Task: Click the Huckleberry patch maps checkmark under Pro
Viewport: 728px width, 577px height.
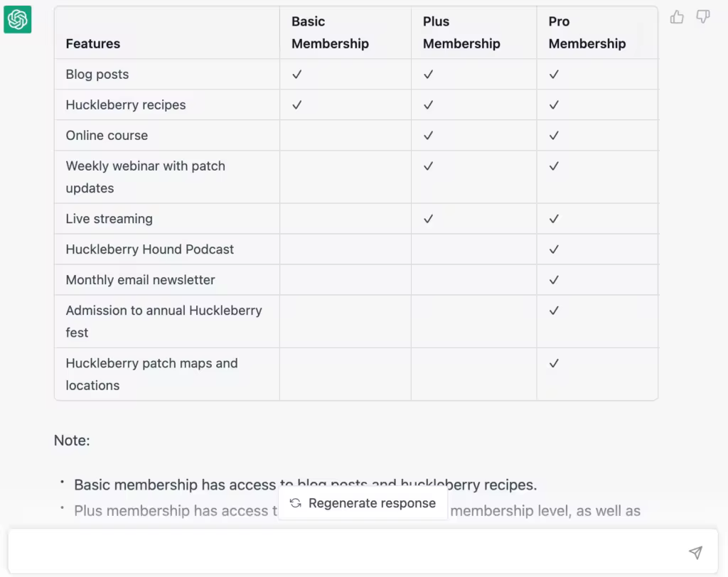Action: 554,363
